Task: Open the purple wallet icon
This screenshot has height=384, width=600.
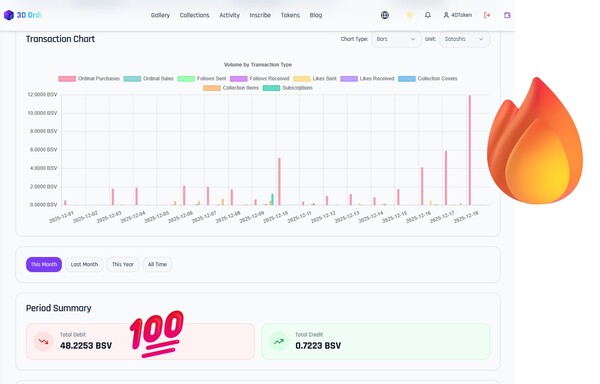Action: pos(507,15)
